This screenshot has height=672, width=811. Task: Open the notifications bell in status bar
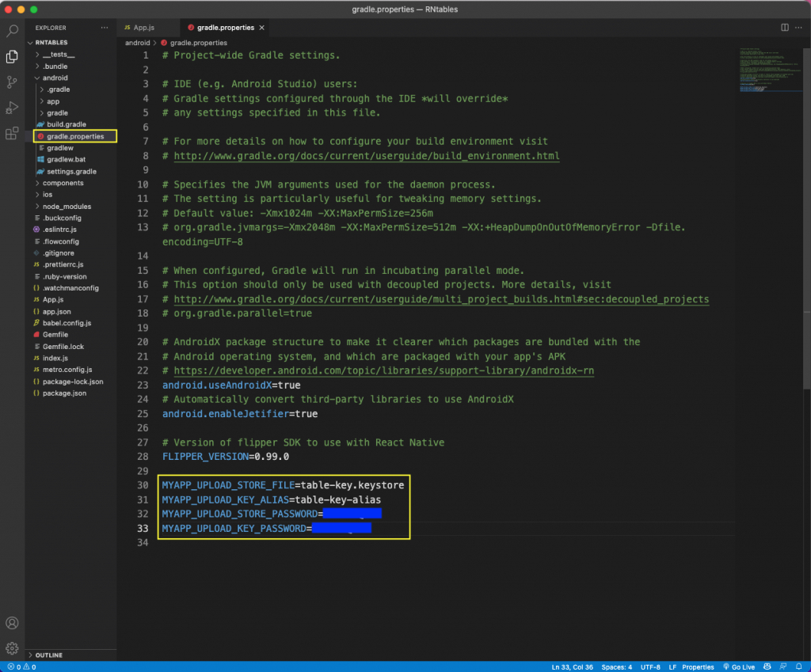(x=800, y=666)
